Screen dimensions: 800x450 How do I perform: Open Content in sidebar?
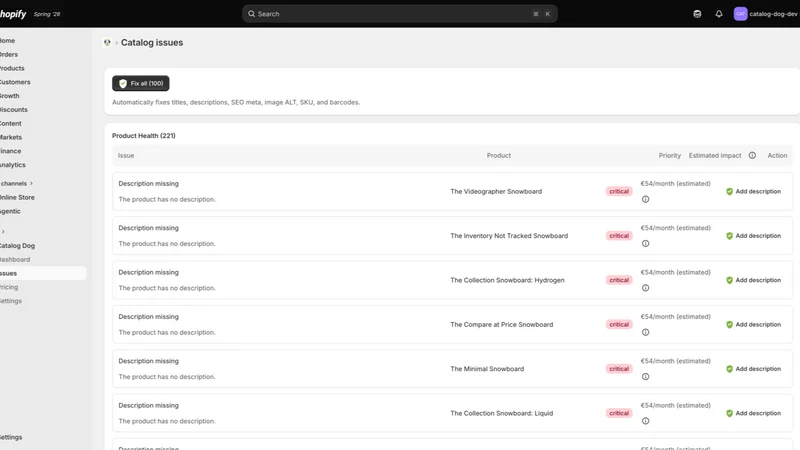click(x=11, y=123)
